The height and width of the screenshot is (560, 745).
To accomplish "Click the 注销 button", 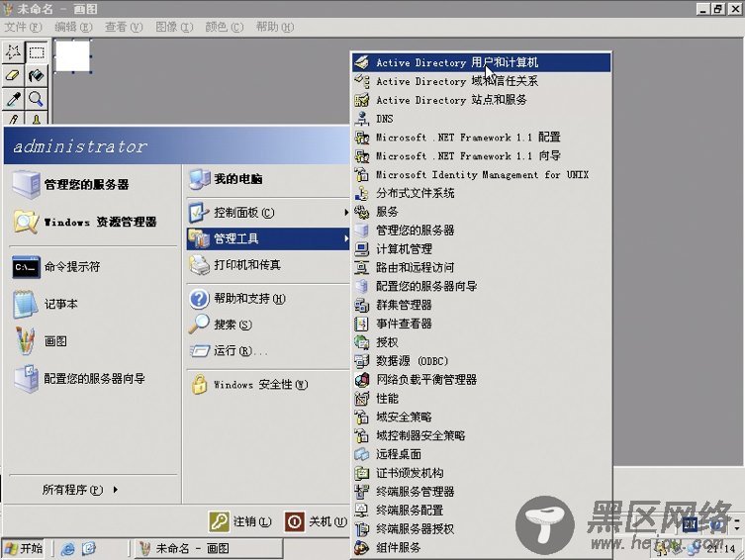I will pyautogui.click(x=240, y=521).
